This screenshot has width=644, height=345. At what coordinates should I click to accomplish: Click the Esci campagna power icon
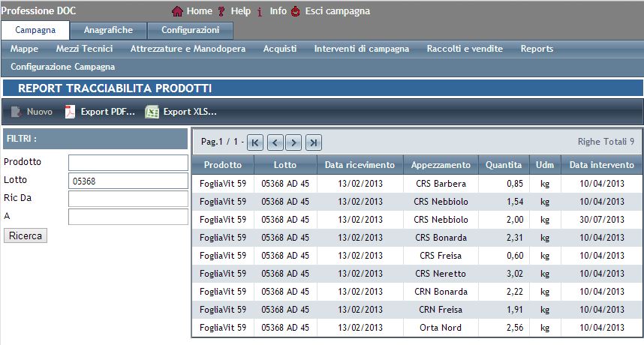[296, 11]
